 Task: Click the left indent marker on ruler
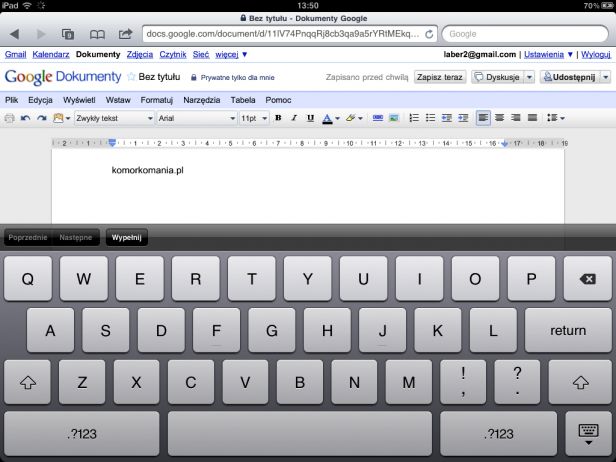(112, 143)
